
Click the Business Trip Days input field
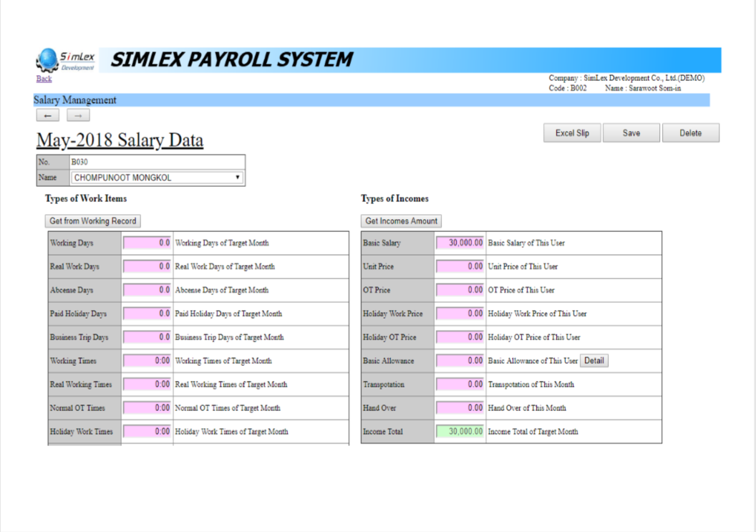(147, 337)
